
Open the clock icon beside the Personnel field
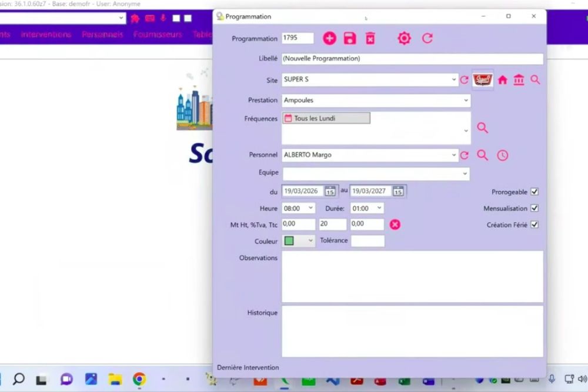(x=502, y=155)
